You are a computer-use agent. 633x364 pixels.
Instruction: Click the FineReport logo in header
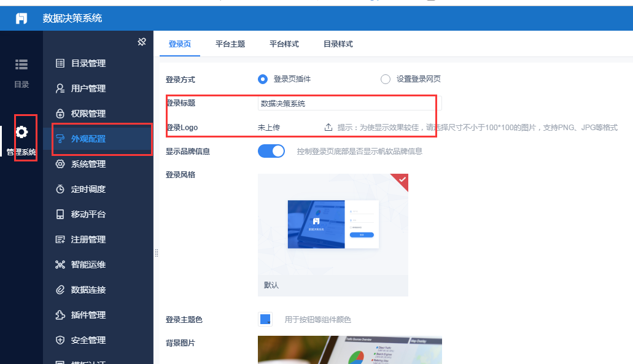(x=21, y=18)
